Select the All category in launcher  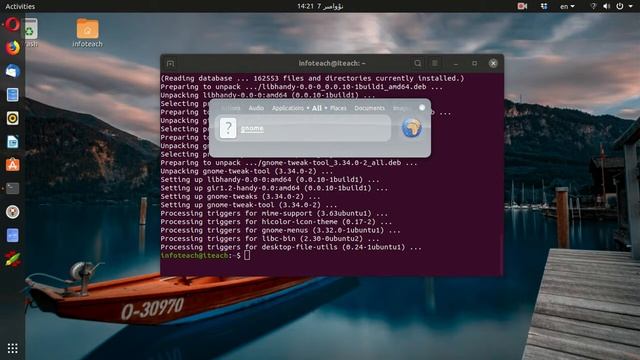tap(317, 108)
